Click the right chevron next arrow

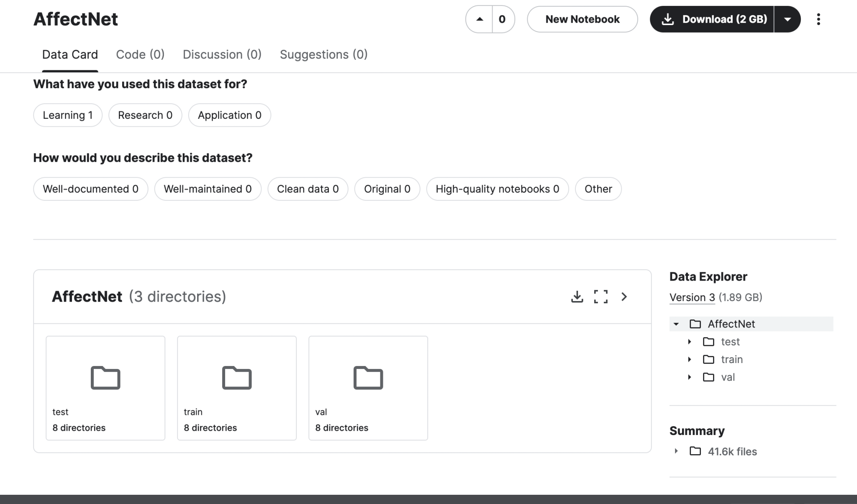(624, 297)
